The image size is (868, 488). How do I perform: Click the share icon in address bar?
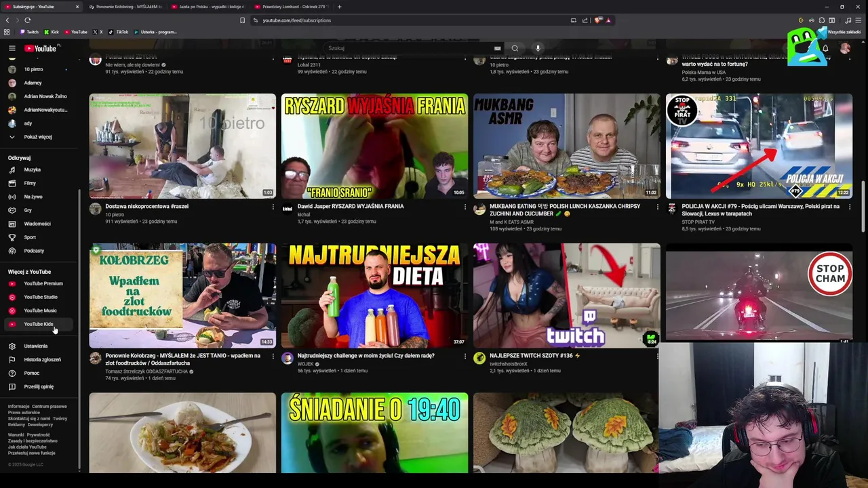tap(585, 20)
